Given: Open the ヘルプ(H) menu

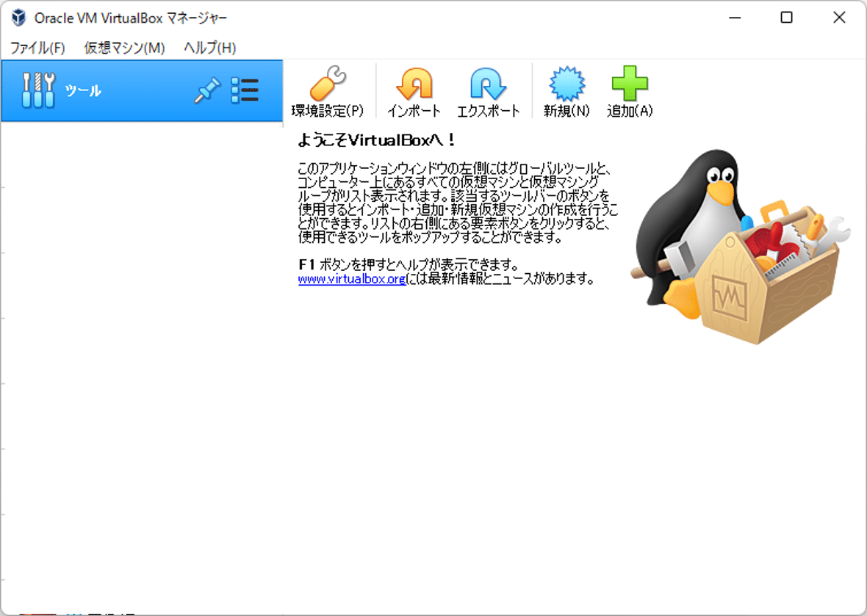Looking at the screenshot, I should 209,48.
